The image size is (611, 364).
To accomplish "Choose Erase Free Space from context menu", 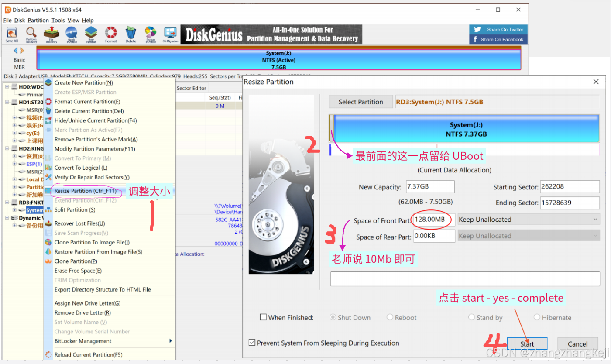I will click(110, 271).
